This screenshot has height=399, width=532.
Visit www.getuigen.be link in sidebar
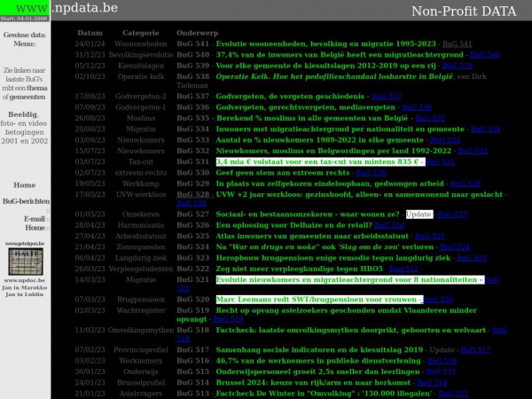(x=25, y=243)
